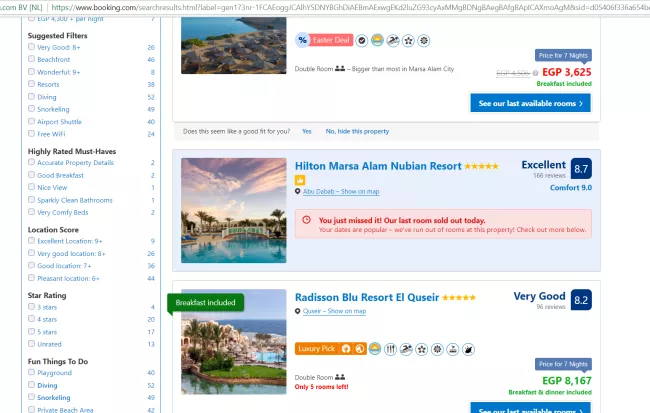Click the checkmark badge icon in the first listing
The width and height of the screenshot is (650, 413).
click(x=362, y=41)
